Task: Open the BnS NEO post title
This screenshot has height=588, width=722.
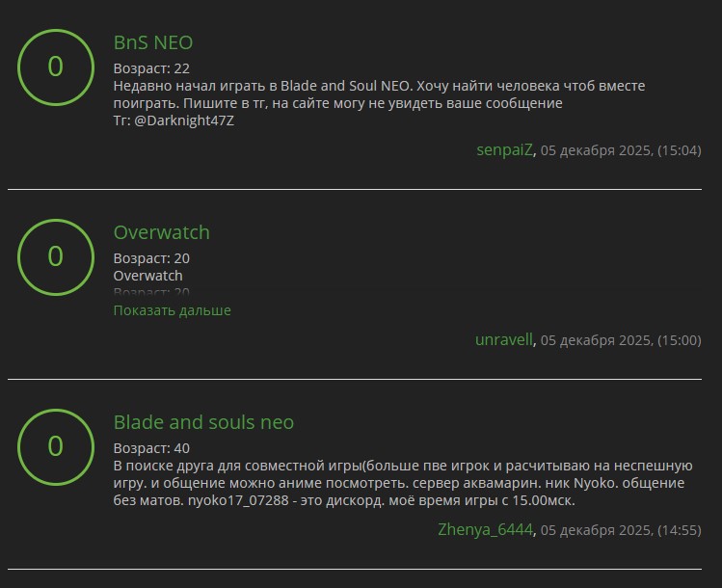Action: click(x=153, y=42)
